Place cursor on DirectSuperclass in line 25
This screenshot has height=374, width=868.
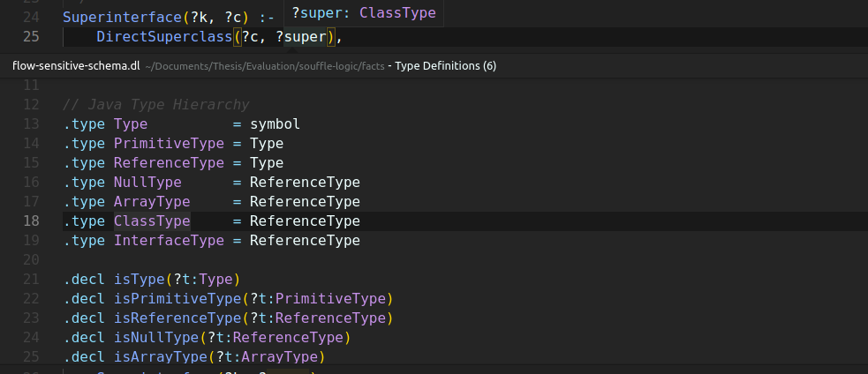pos(164,37)
